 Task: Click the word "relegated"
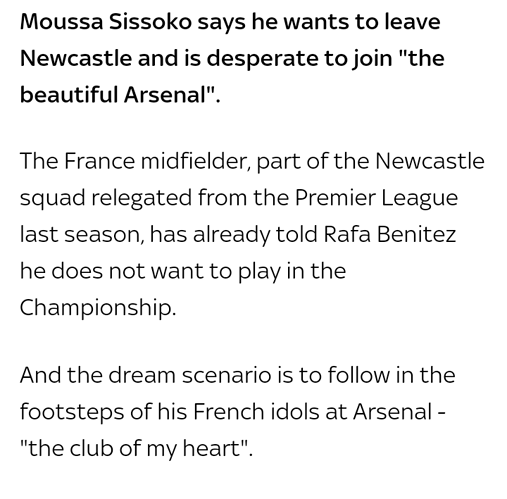tap(142, 198)
